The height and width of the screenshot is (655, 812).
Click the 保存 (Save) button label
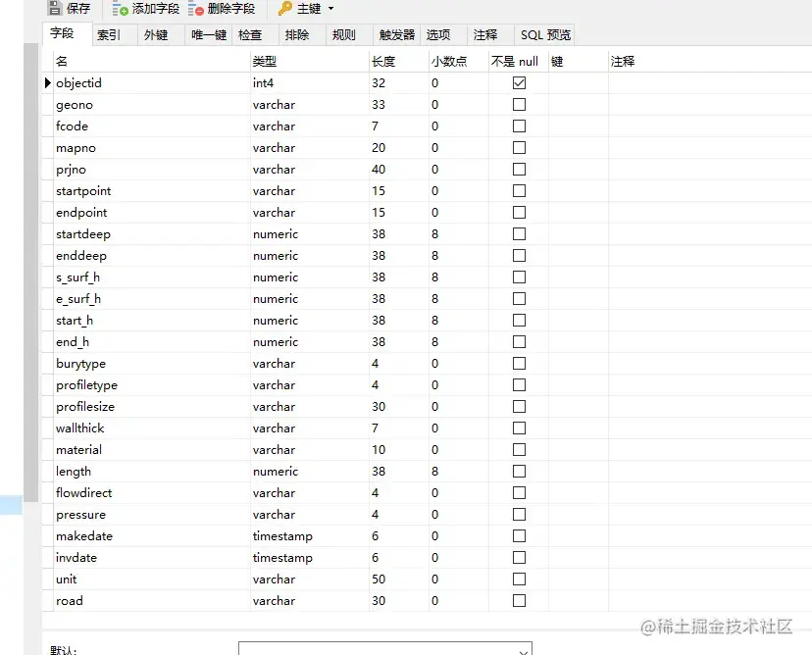(x=78, y=9)
